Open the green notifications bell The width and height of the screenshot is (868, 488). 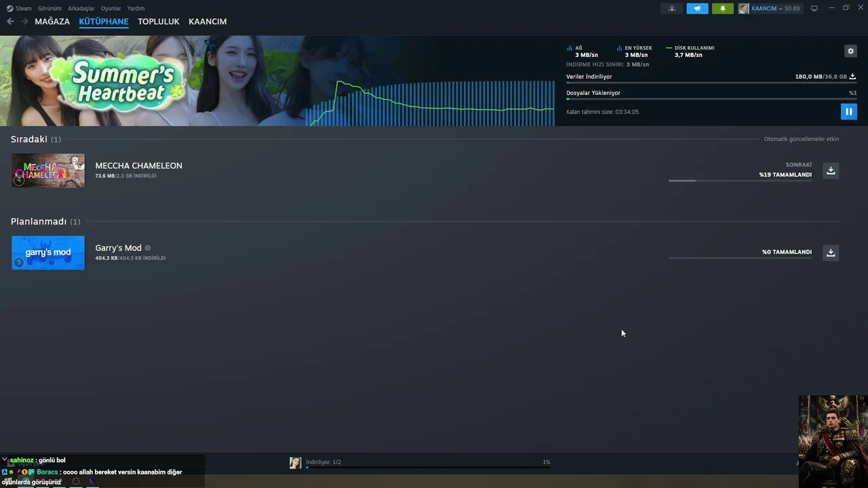[x=722, y=9]
